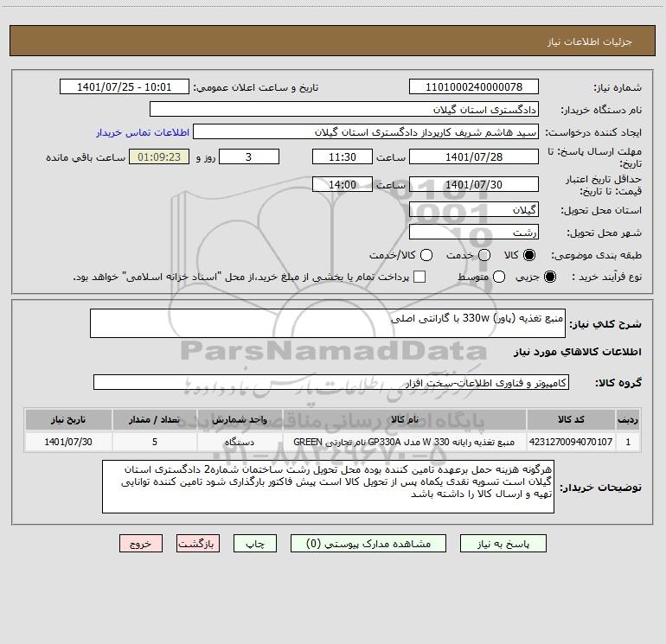Screen dimensions: 666x644
Task: Click the countdown timer 01:09:23 field
Action: pyautogui.click(x=159, y=156)
